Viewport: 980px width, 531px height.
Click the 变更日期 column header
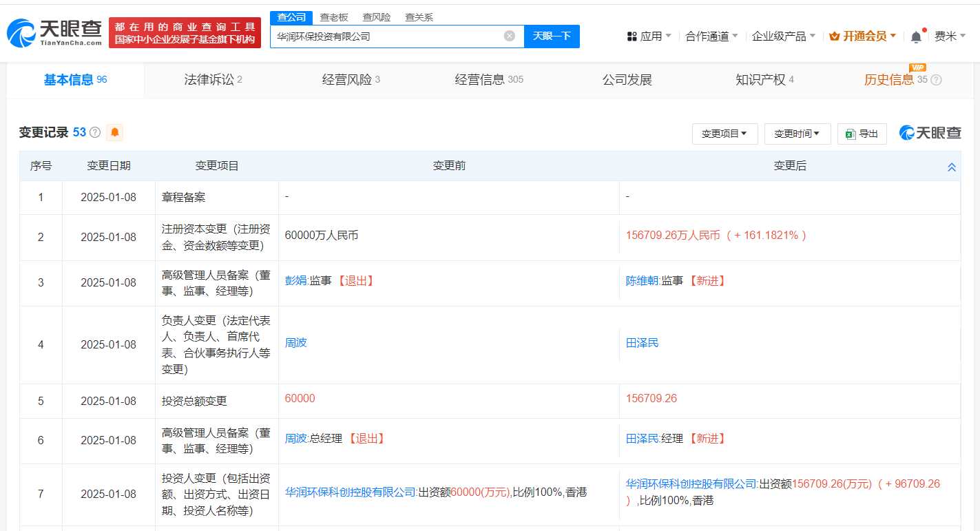[108, 166]
